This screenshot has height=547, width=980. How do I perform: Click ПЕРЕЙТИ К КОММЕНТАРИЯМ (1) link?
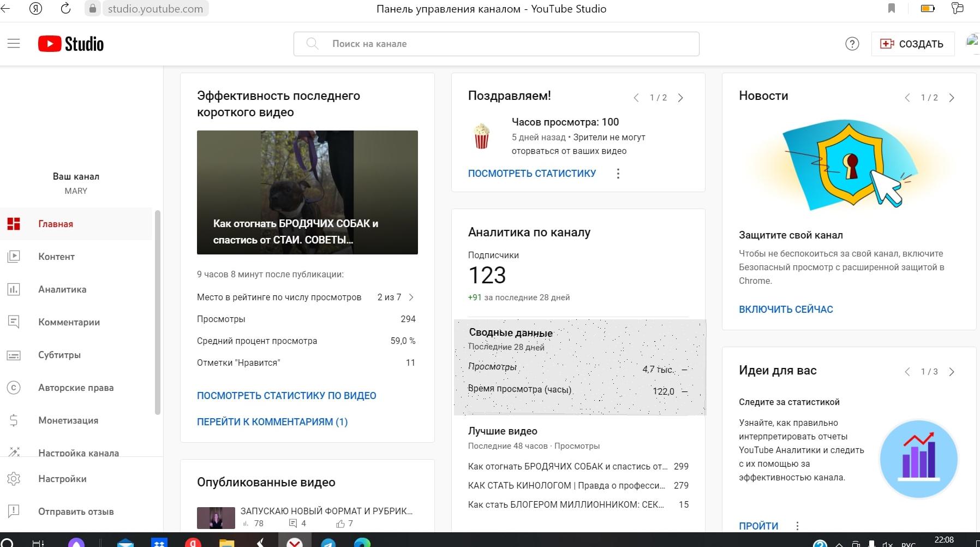click(x=272, y=422)
